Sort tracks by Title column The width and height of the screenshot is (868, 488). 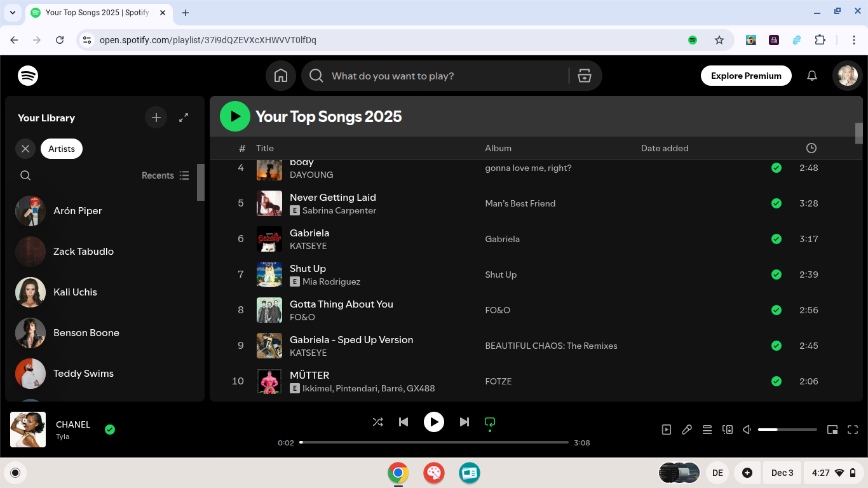click(x=265, y=148)
